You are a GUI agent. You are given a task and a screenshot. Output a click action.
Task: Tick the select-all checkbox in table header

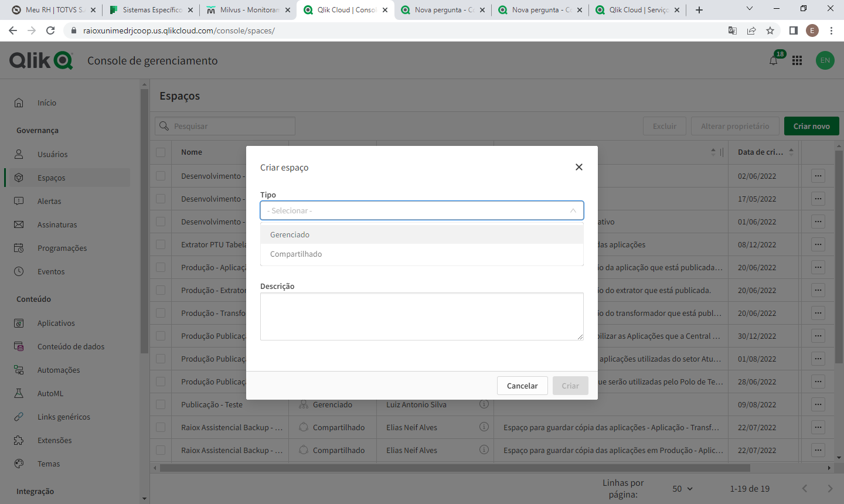160,152
